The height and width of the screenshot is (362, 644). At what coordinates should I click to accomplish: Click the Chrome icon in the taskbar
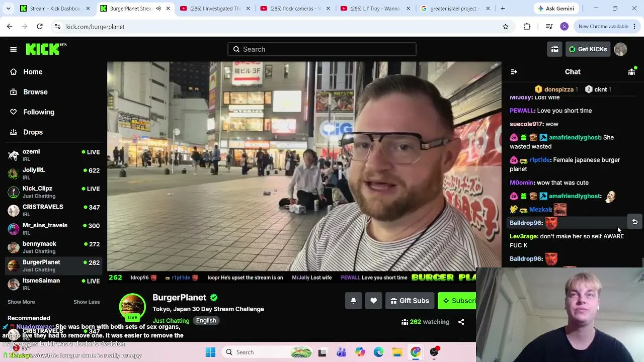(x=416, y=352)
